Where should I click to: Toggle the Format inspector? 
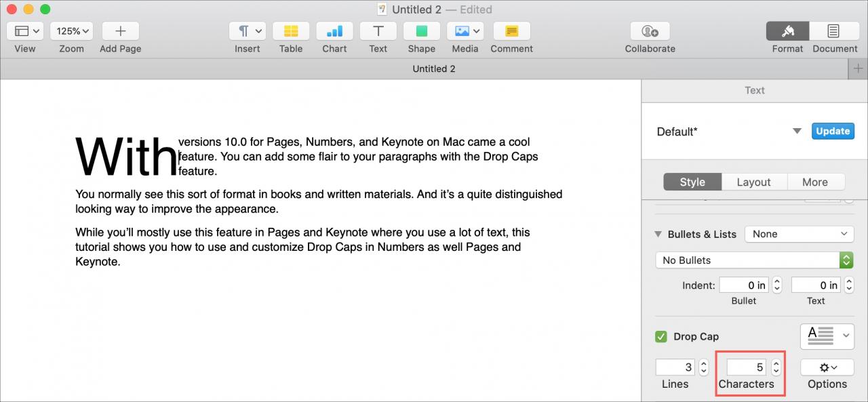pos(787,31)
